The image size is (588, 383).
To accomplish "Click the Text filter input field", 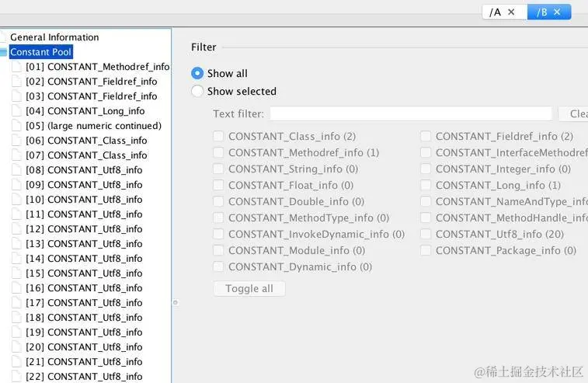I will (410, 113).
